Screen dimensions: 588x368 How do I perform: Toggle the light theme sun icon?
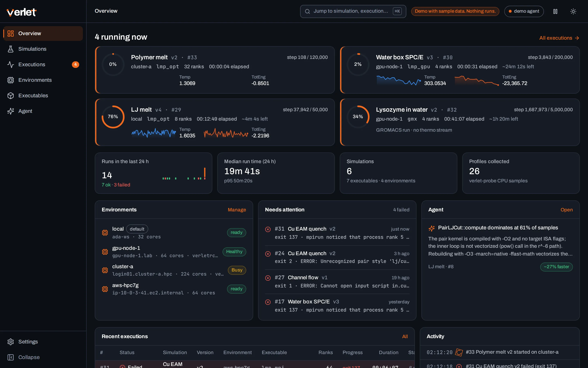[573, 11]
